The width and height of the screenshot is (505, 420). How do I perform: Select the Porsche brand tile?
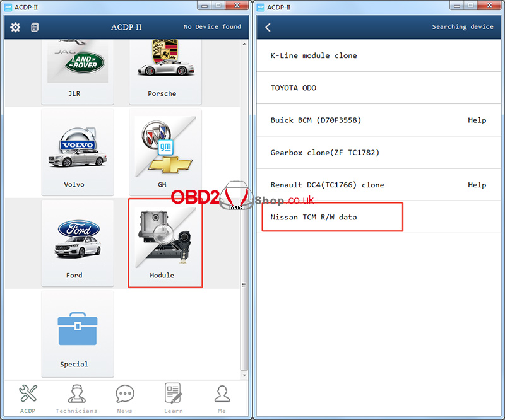point(165,72)
